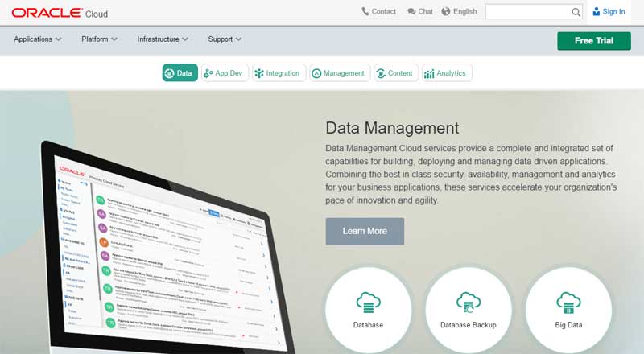Click the Database cloud icon

369,303
